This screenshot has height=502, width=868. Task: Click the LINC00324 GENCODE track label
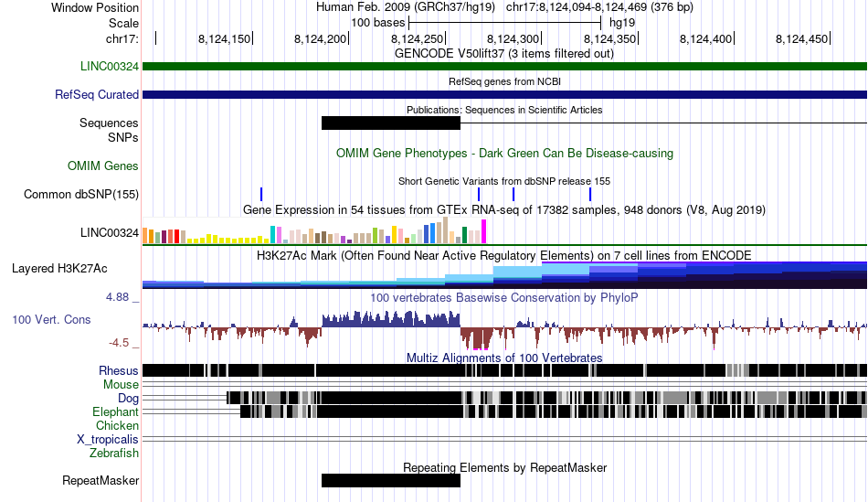pyautogui.click(x=109, y=66)
